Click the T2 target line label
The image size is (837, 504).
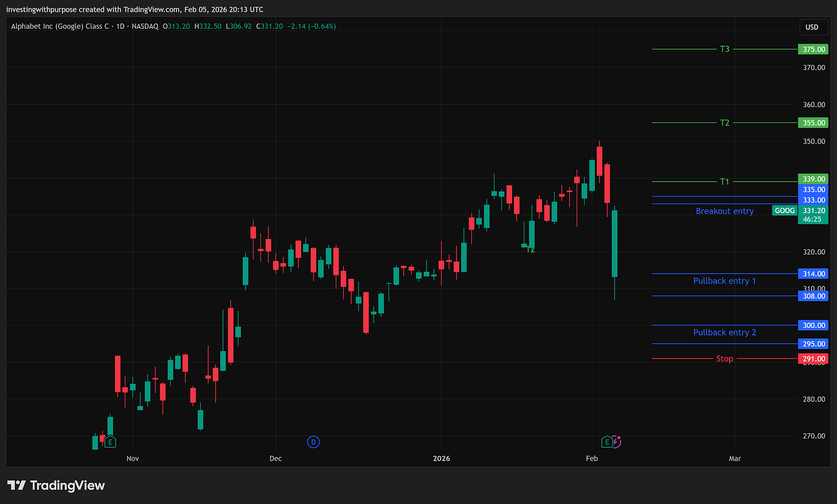pos(724,123)
